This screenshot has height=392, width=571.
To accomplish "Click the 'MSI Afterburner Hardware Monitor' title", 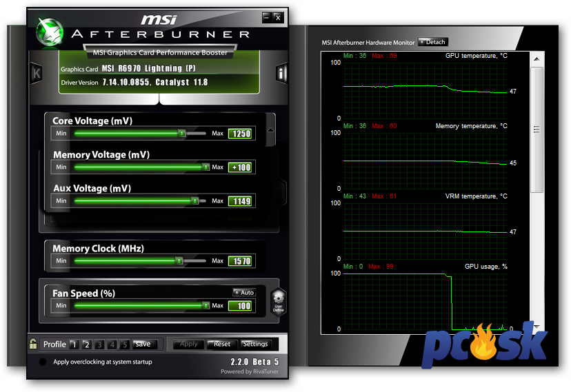I will pos(368,43).
